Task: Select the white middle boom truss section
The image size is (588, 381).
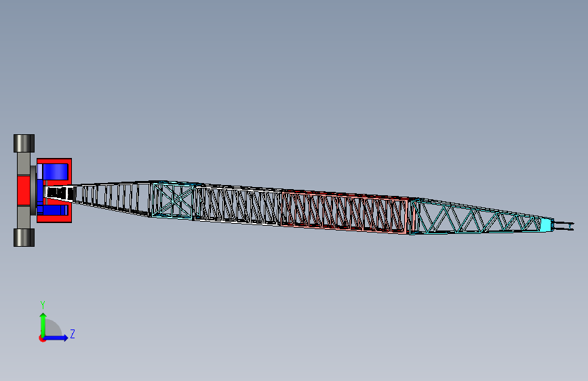Action: point(237,205)
